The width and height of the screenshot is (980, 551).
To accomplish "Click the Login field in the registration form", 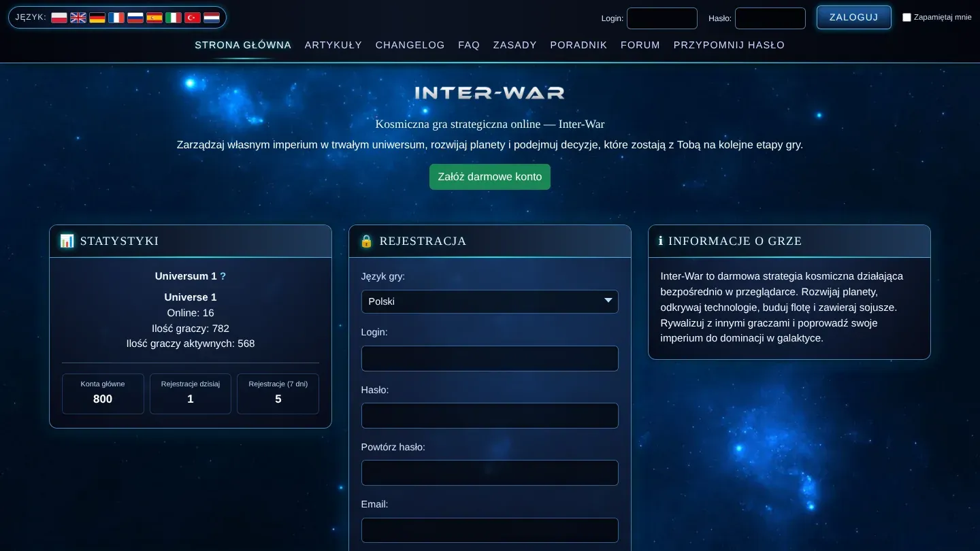I will click(x=490, y=358).
